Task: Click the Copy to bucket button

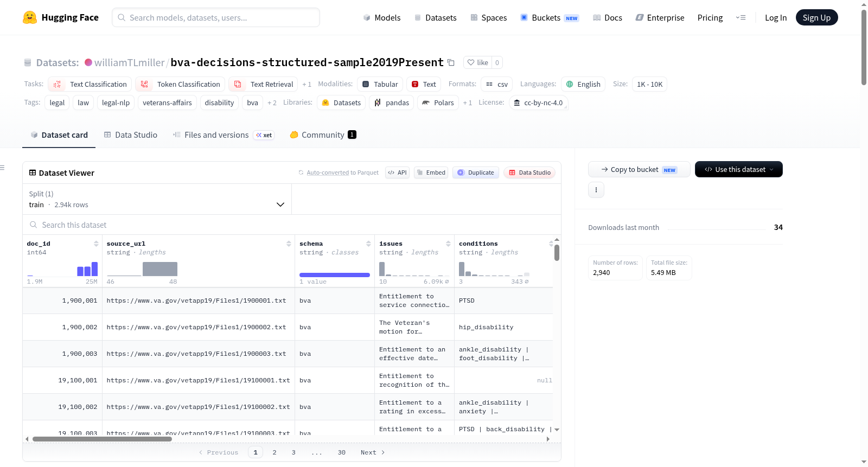Action: click(639, 169)
